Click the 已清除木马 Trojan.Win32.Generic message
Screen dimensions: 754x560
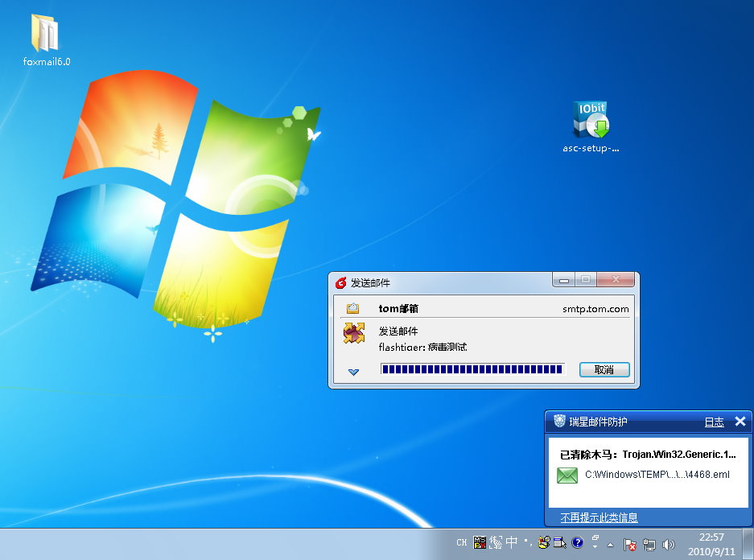(x=648, y=455)
